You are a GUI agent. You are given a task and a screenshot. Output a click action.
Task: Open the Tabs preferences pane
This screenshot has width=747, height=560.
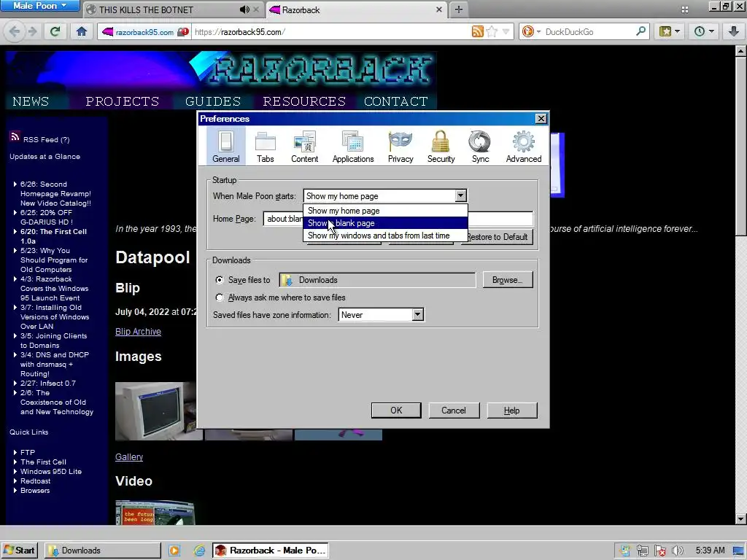[266, 146]
